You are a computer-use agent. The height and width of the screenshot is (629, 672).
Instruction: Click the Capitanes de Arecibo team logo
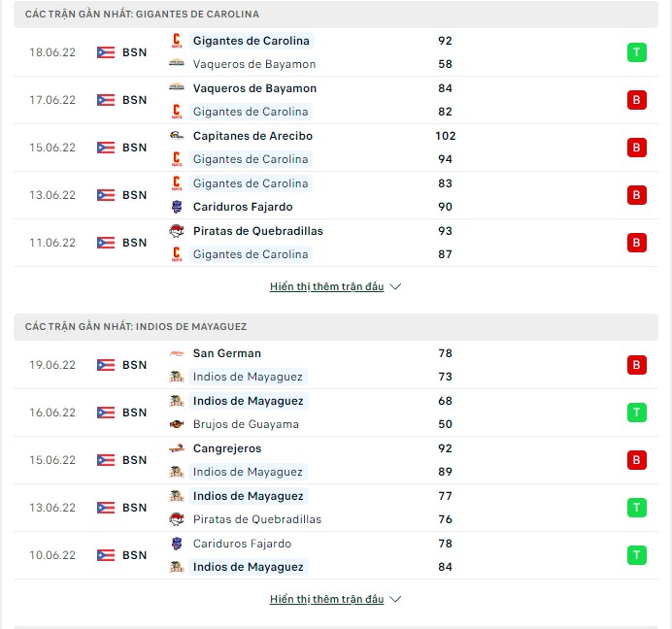(x=176, y=136)
